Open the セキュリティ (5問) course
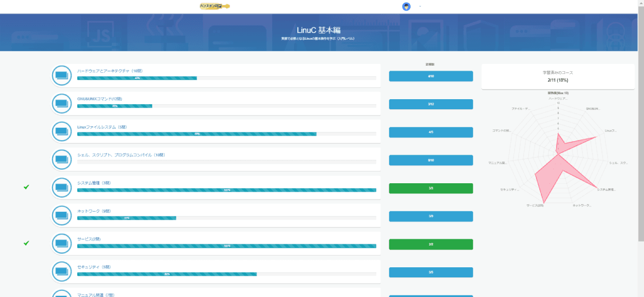This screenshot has width=644, height=297. [x=94, y=267]
